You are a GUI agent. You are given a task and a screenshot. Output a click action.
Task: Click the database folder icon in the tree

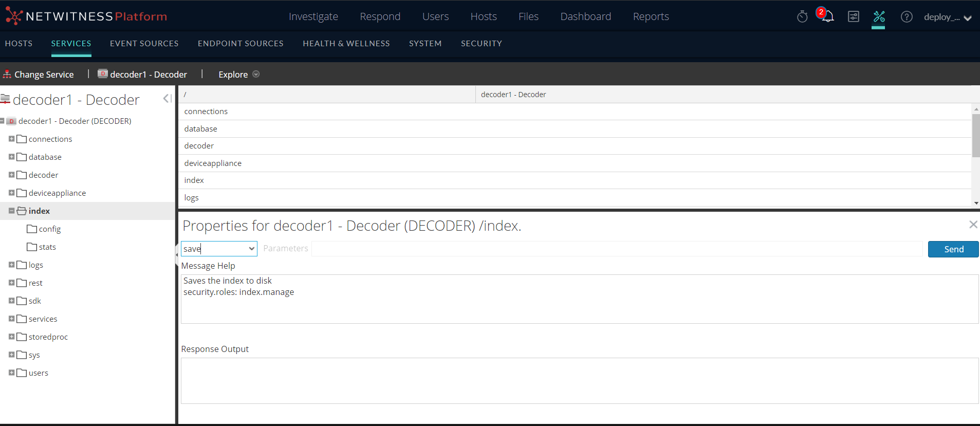click(x=22, y=157)
